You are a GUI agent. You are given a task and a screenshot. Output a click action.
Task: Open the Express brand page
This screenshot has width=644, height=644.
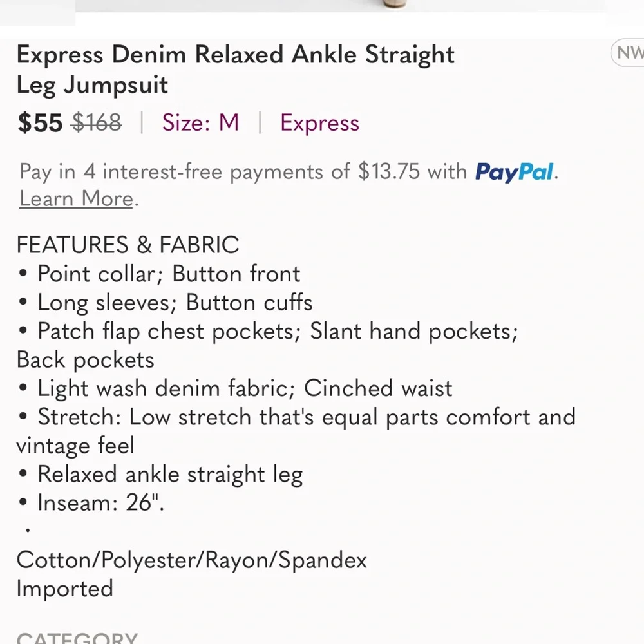[x=319, y=123]
